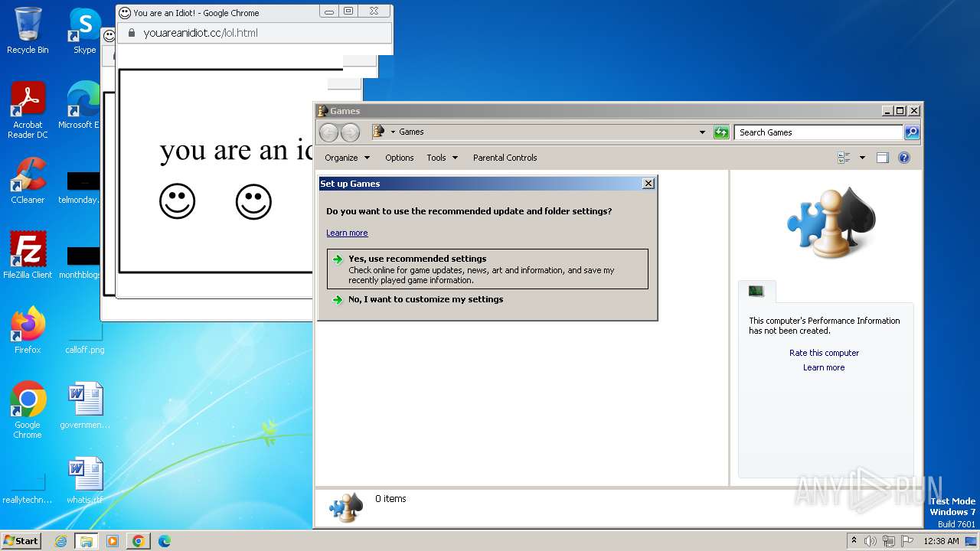Click the left smiley face on the idiot page

(x=177, y=201)
